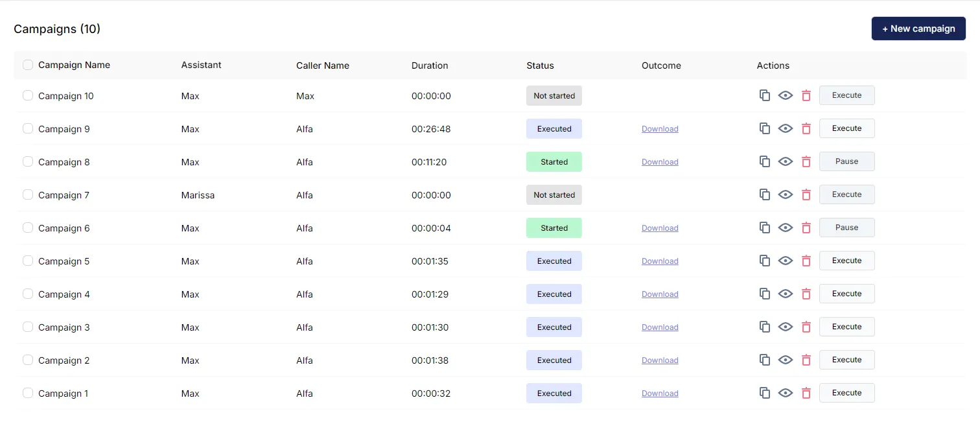Select Campaign 4 using its checkbox
980x422 pixels.
coord(28,293)
